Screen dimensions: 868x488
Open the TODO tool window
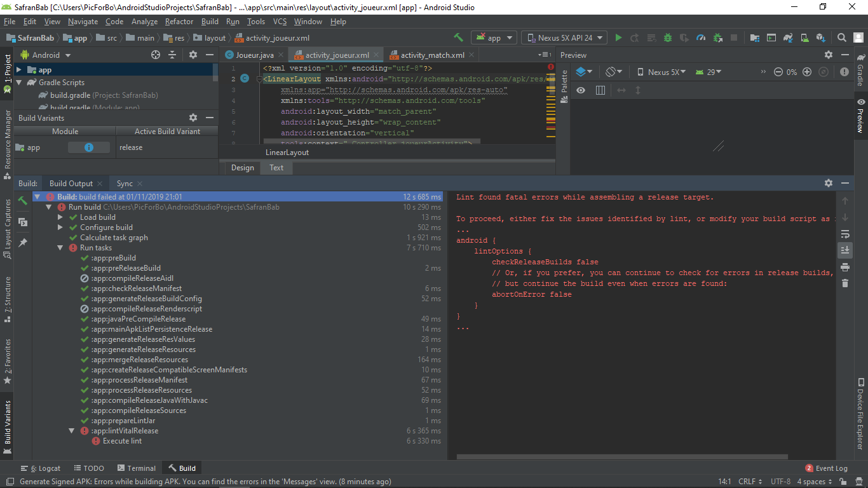pyautogui.click(x=88, y=468)
